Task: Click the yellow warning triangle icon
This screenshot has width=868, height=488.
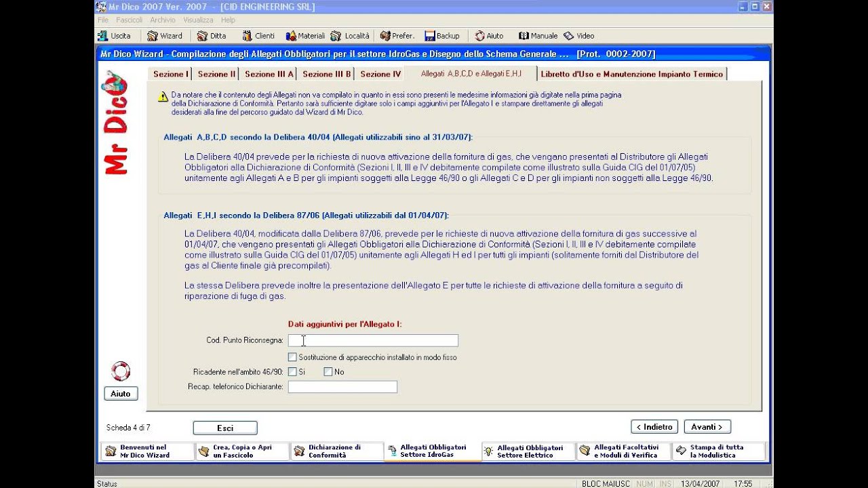Action: [x=163, y=98]
